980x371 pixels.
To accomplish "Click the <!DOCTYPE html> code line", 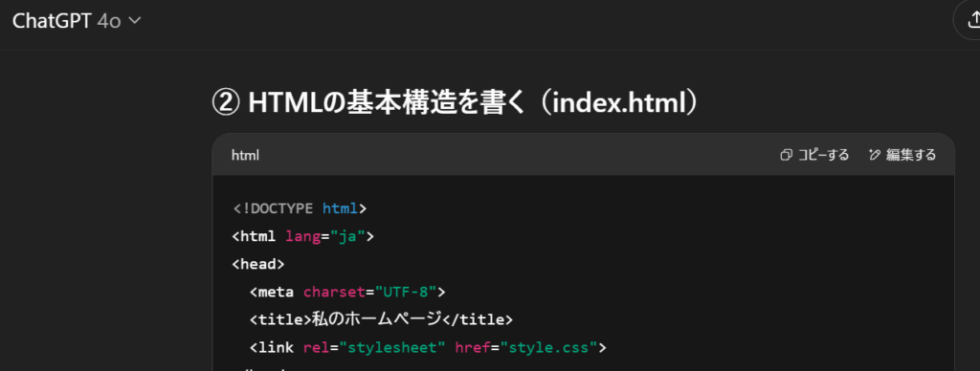I will (300, 208).
